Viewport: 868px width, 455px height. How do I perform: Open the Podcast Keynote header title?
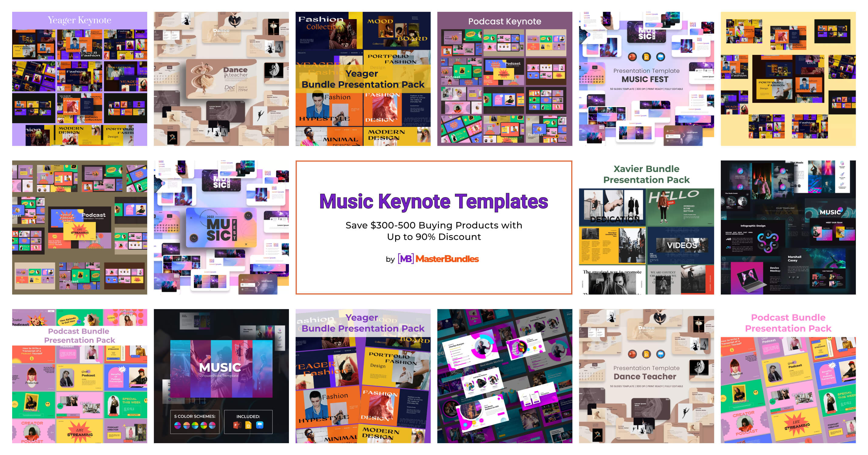tap(505, 21)
